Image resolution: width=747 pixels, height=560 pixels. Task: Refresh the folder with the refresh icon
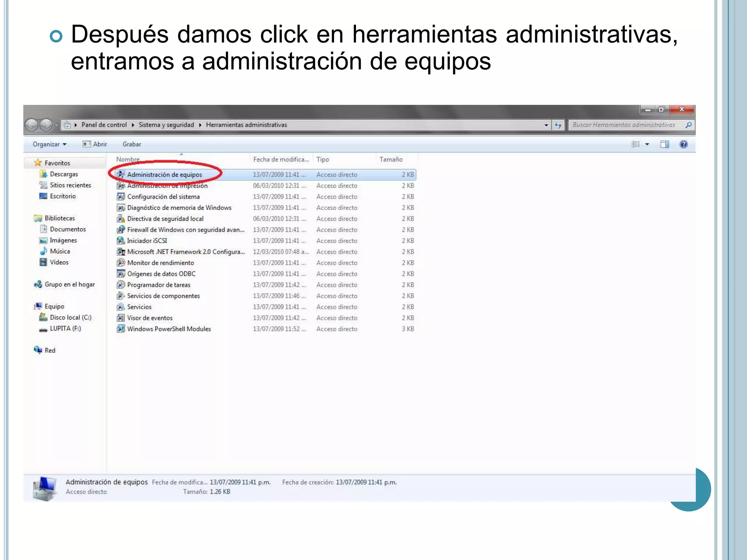pyautogui.click(x=558, y=125)
